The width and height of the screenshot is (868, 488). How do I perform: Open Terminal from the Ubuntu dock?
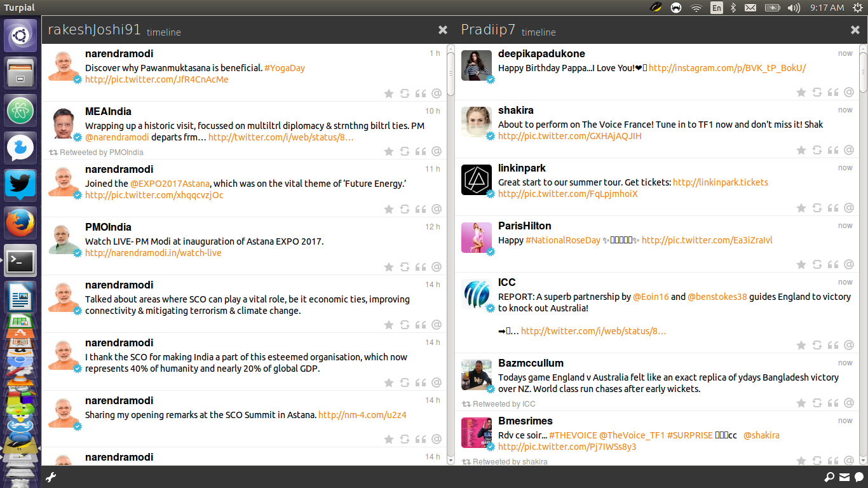tap(20, 260)
